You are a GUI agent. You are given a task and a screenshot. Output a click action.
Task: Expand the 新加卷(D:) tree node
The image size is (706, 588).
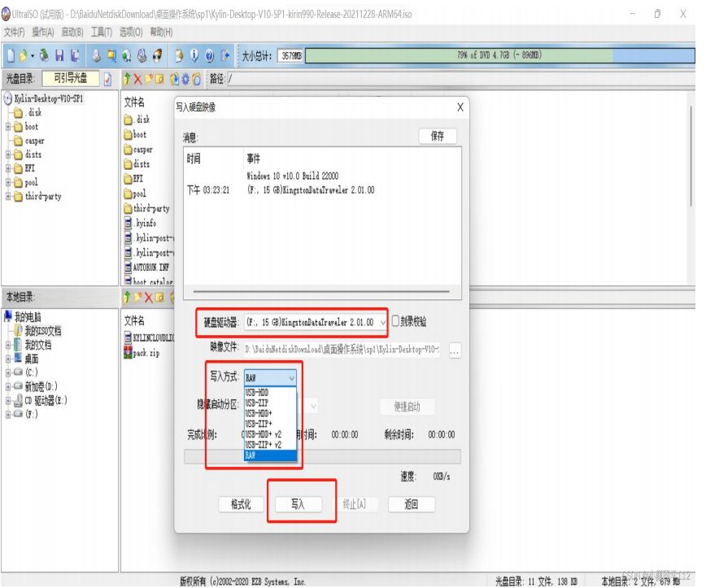click(8, 387)
